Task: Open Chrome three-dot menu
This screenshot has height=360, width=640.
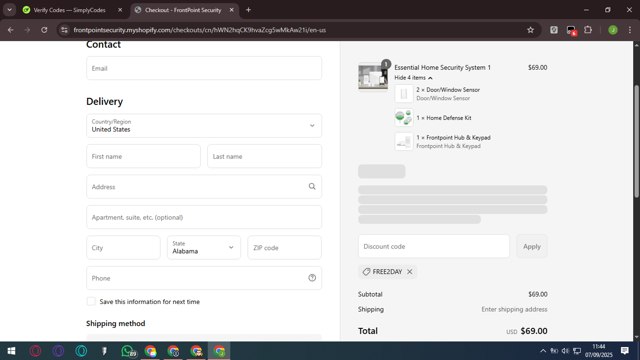Action: [630, 30]
